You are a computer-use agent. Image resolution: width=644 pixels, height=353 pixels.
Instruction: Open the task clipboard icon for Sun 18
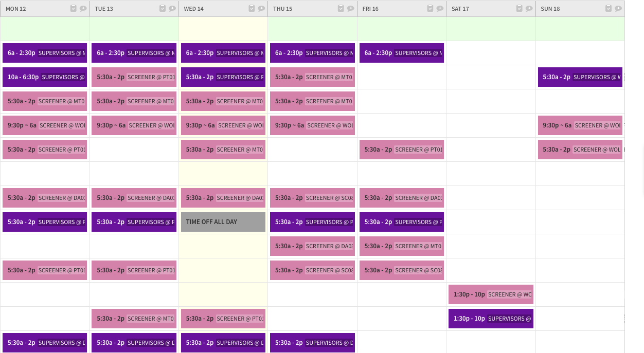point(609,8)
